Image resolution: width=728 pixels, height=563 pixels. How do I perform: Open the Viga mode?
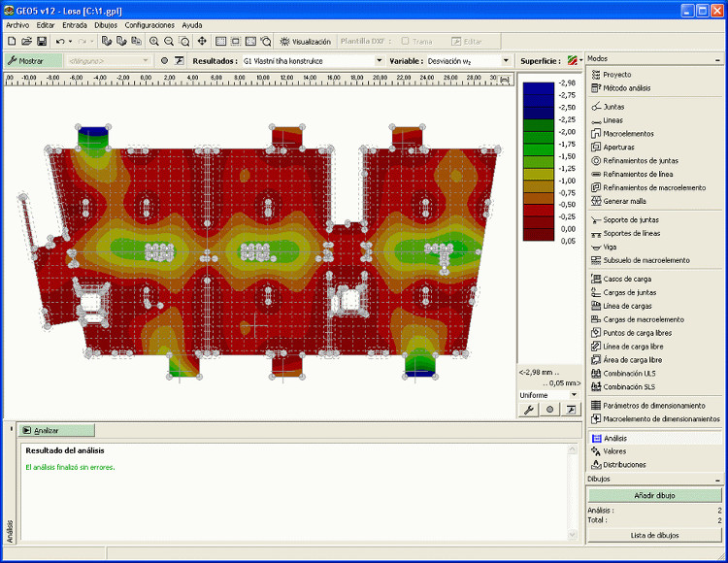609,247
